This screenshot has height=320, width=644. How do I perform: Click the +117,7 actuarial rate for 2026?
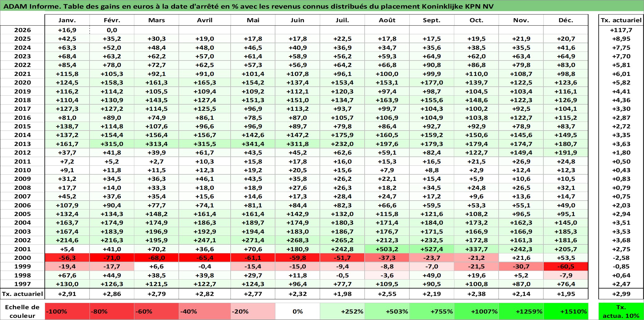(621, 30)
